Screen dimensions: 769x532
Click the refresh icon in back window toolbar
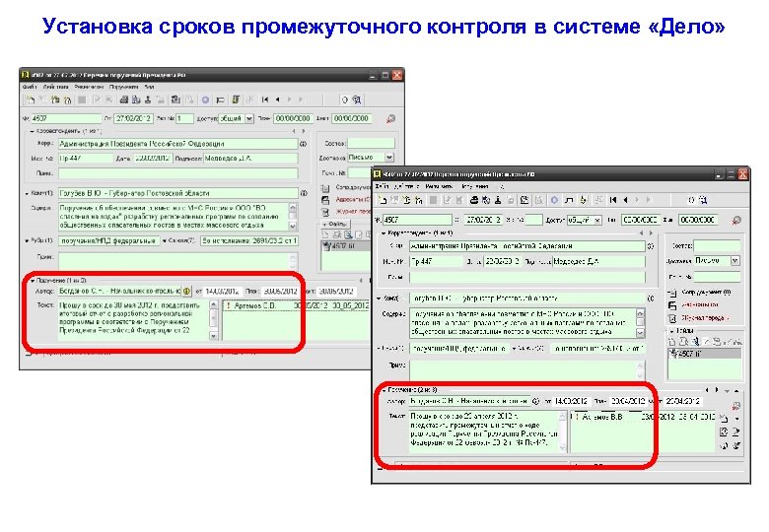(x=344, y=100)
